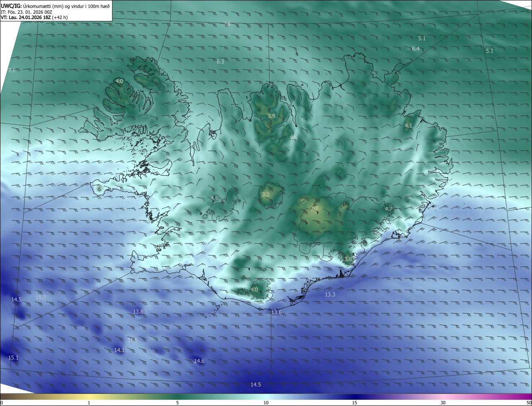Click the 2.7 value label on the map
532x406 pixels.
click(x=314, y=208)
